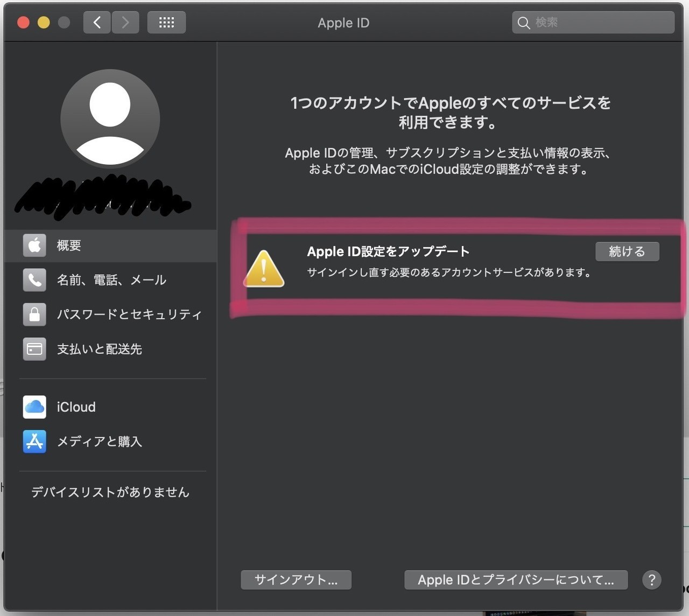Minimize the window with the yellow button
This screenshot has height=616, width=689.
[44, 23]
